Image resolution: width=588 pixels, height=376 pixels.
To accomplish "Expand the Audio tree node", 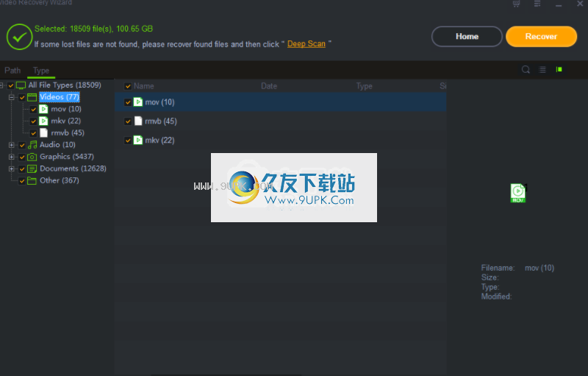I will click(12, 145).
